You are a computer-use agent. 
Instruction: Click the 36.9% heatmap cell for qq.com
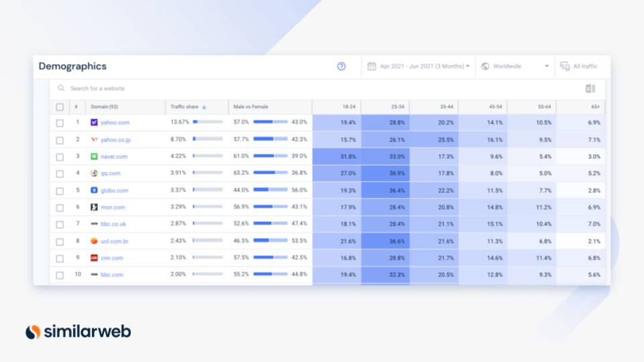click(386, 173)
